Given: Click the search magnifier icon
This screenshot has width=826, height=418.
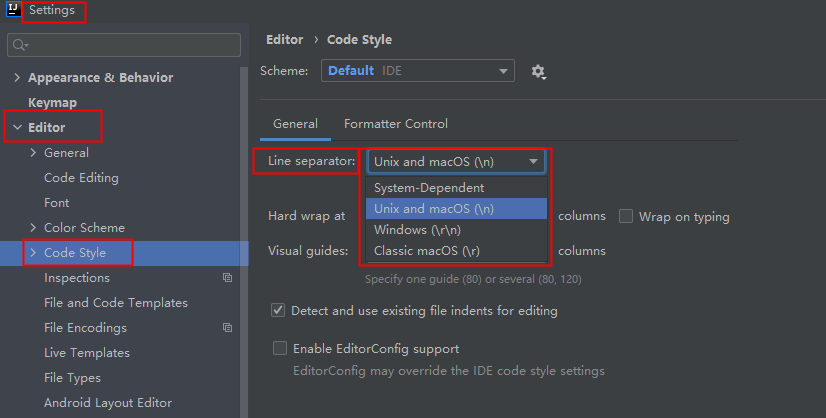Looking at the screenshot, I should tap(19, 45).
